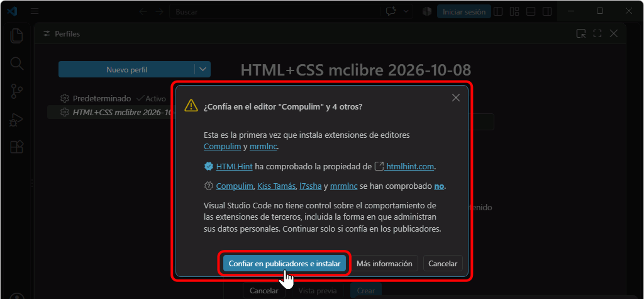
Task: Click the Vista previa button
Action: [x=318, y=291]
